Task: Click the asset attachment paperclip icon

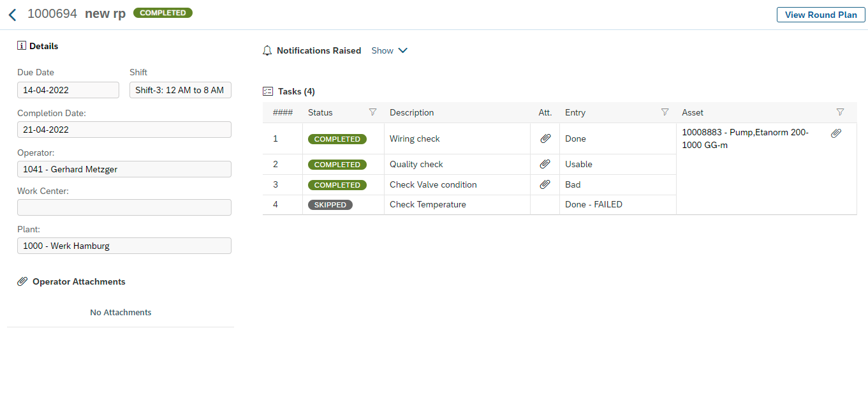Action: click(x=836, y=133)
